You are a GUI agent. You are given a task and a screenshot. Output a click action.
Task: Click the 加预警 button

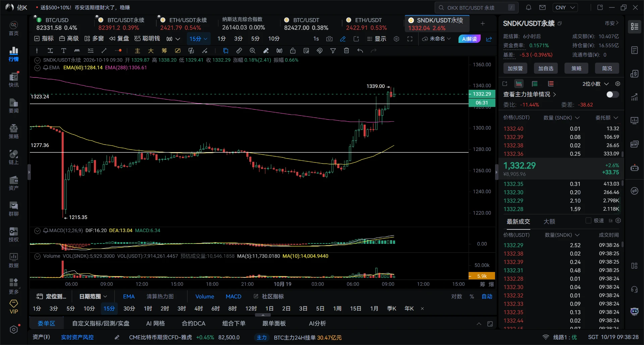[515, 68]
